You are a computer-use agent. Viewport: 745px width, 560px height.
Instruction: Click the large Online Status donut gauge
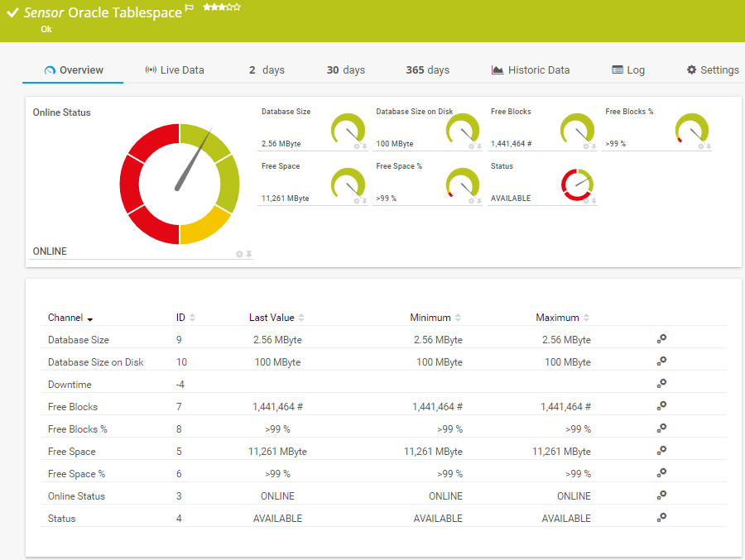point(179,184)
